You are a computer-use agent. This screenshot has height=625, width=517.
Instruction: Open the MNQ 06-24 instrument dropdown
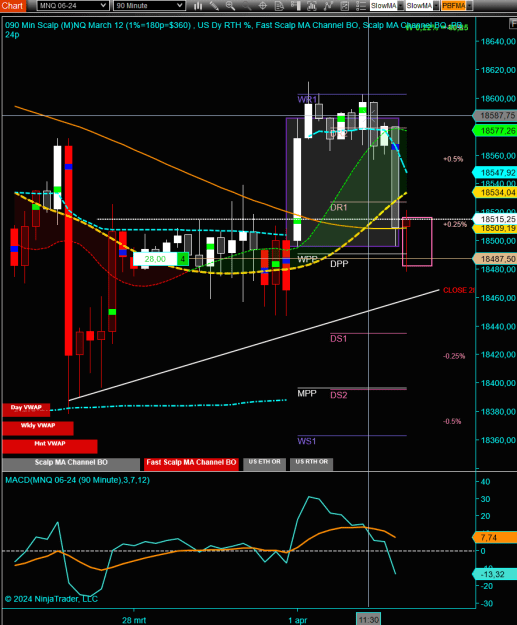72,6
